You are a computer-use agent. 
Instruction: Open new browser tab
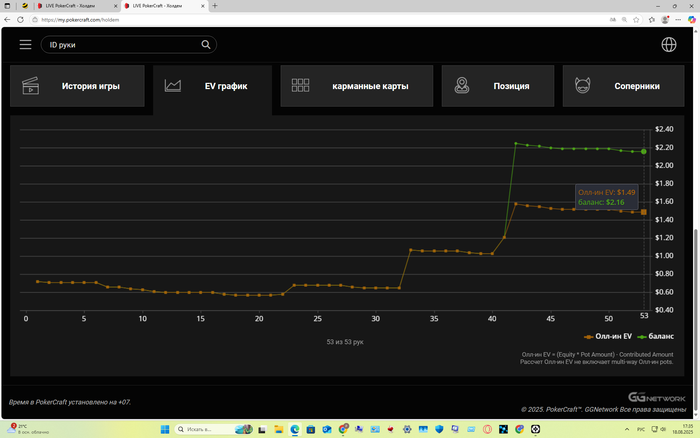coord(215,6)
